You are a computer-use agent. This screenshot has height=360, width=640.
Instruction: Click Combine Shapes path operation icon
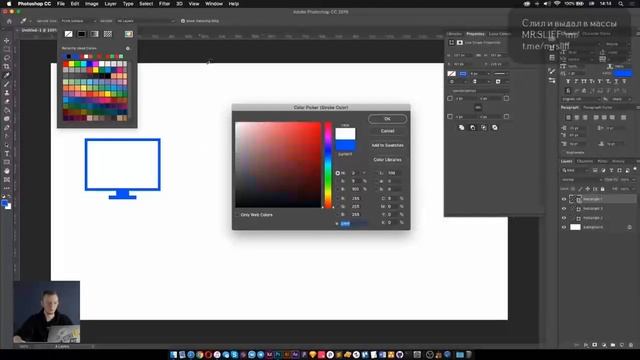pos(461,127)
